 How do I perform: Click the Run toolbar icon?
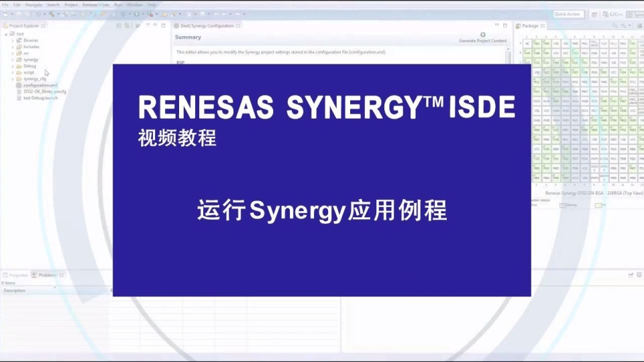click(137, 14)
